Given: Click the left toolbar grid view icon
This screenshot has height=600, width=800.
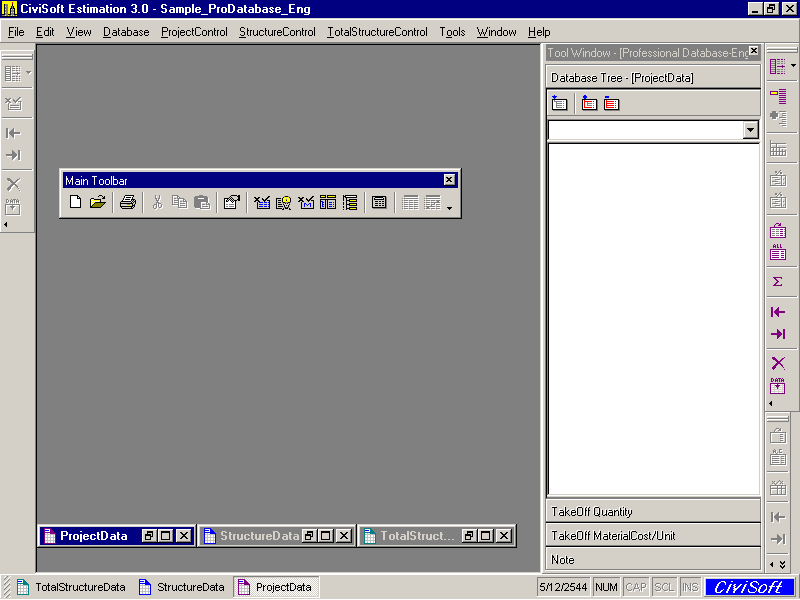Looking at the screenshot, I should click(13, 73).
